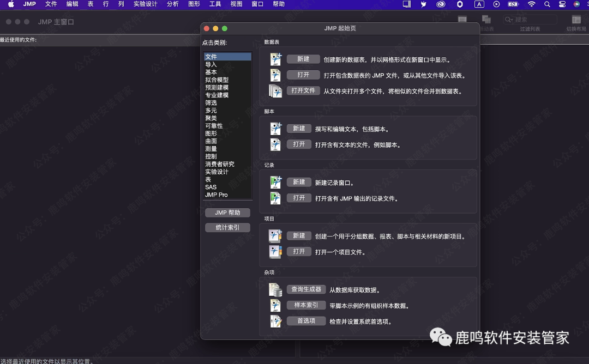Image resolution: width=589 pixels, height=364 pixels.
Task: Click the text 新建记录窗口。
Action: pyautogui.click(x=334, y=183)
